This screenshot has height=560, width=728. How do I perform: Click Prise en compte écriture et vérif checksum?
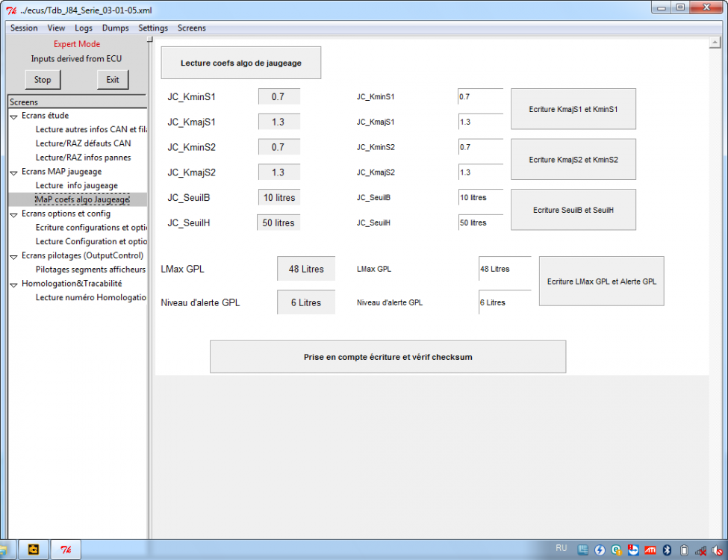[x=388, y=357]
